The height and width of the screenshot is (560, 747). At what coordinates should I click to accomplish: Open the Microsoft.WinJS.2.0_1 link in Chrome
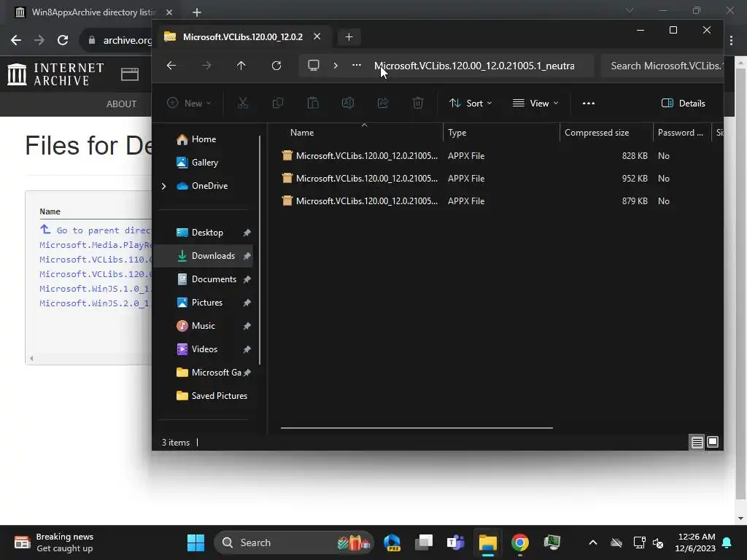coord(94,303)
